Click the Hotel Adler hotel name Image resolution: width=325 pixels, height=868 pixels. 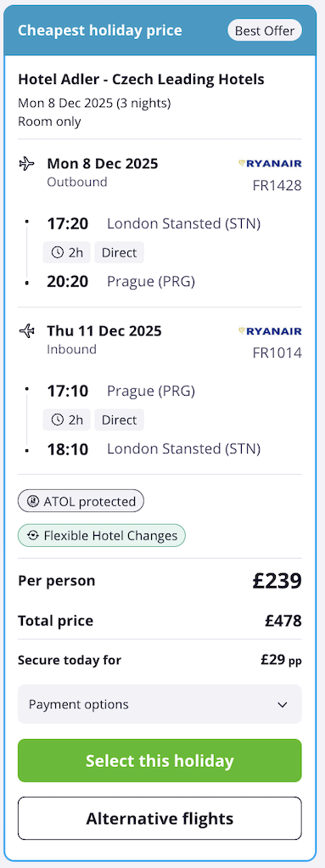point(141,79)
